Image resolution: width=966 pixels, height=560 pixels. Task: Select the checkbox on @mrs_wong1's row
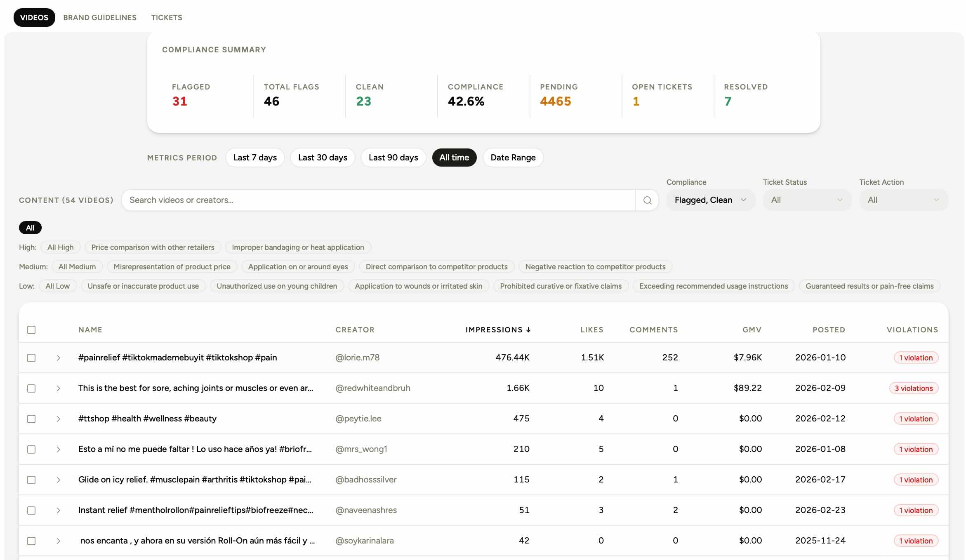click(31, 449)
